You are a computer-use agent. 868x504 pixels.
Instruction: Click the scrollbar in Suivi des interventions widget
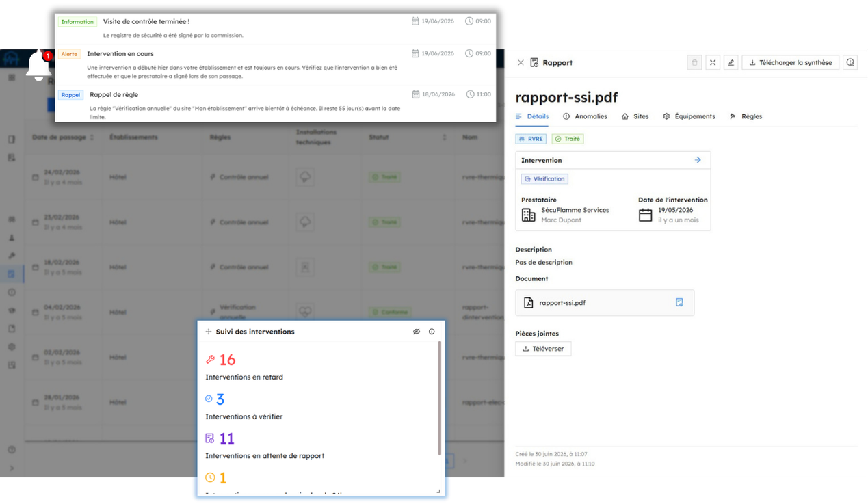coord(440,399)
